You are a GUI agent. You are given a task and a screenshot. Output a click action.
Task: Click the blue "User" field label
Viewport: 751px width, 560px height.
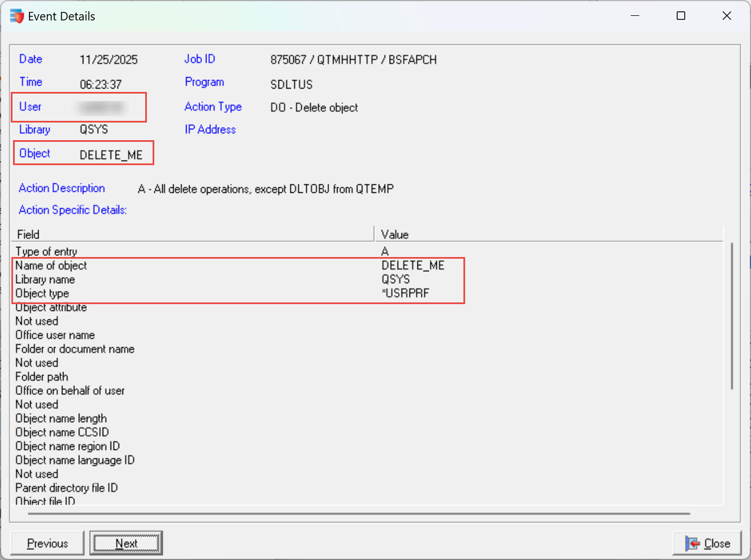click(x=30, y=107)
